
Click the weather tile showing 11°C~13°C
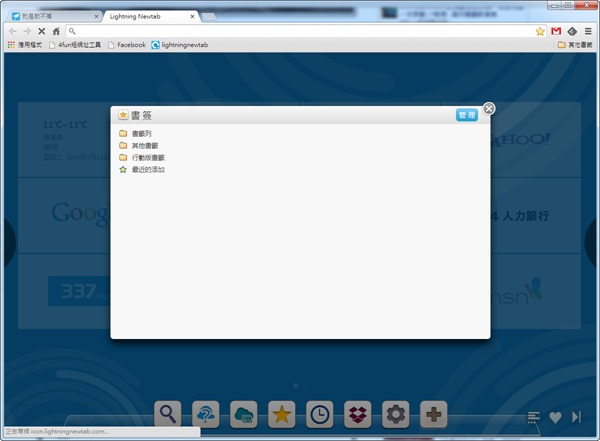(64, 140)
